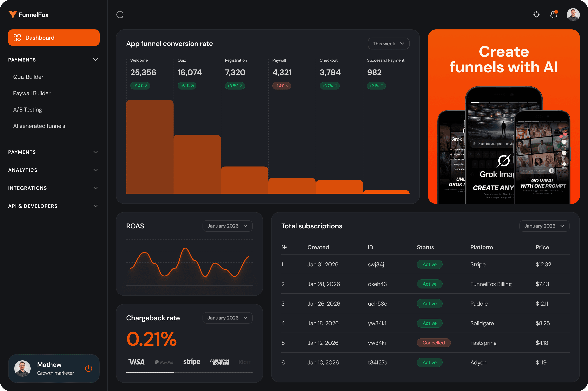Sort by the Platform column header
The height and width of the screenshot is (391, 588).
pyautogui.click(x=481, y=247)
